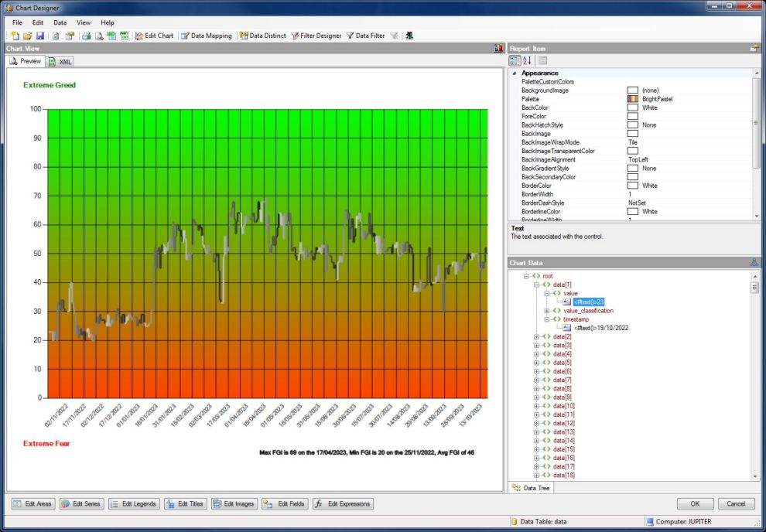The image size is (766, 532).
Task: Click the Data Distinct toolbar button
Action: [x=262, y=36]
